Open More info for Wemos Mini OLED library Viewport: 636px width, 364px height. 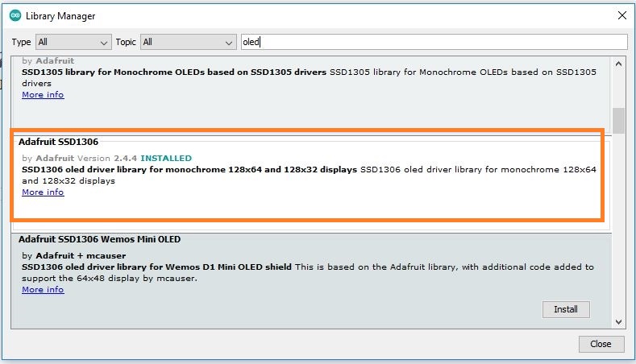pyautogui.click(x=43, y=290)
